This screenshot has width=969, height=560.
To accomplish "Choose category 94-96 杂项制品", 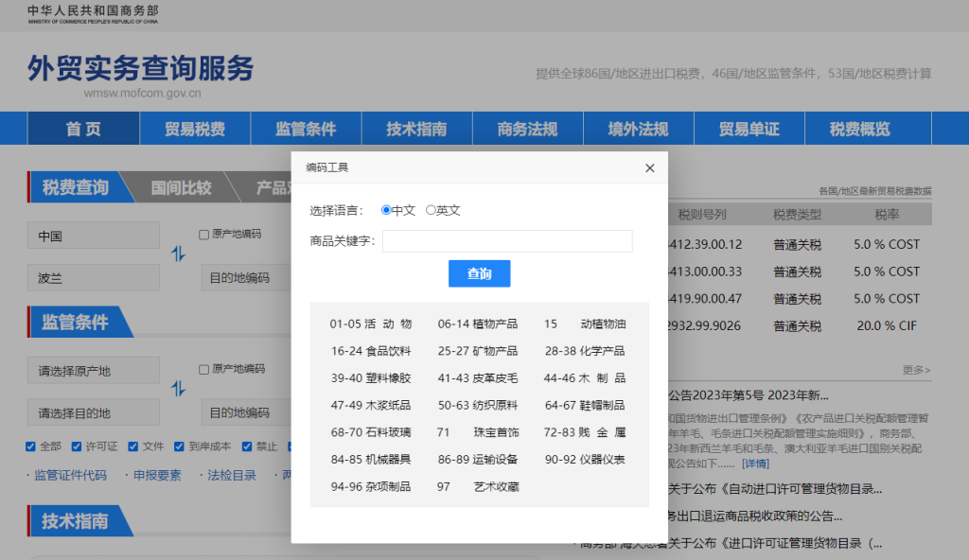I will click(x=371, y=487).
